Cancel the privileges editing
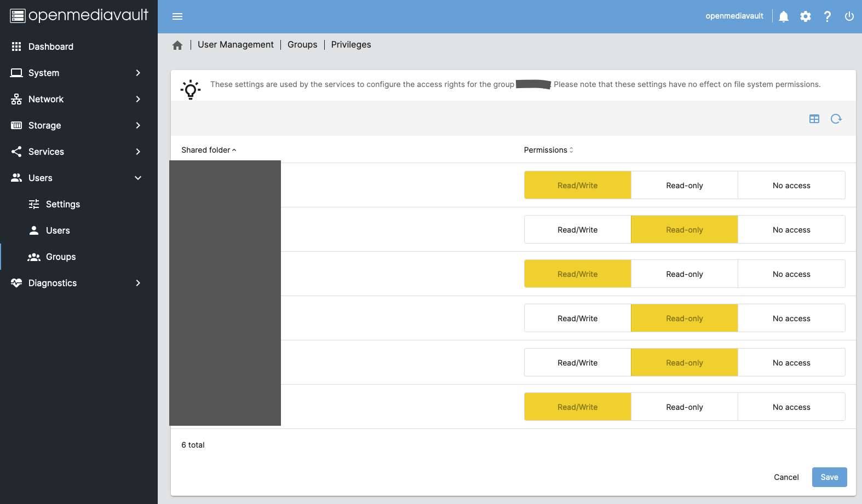The image size is (862, 504). click(786, 477)
